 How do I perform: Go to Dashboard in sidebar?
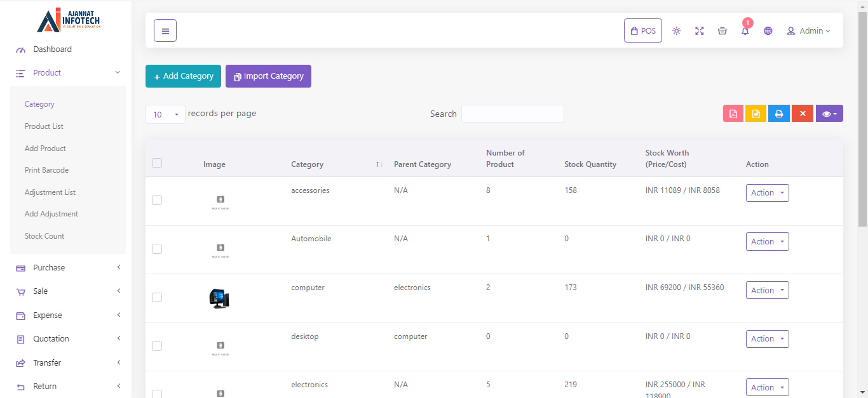click(52, 50)
